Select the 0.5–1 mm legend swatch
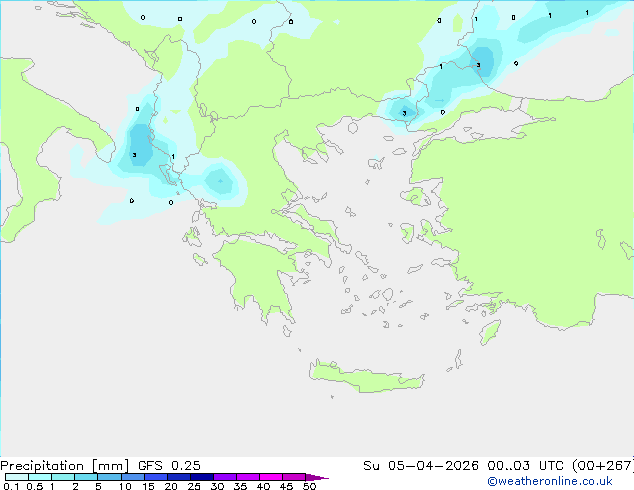 40,477
